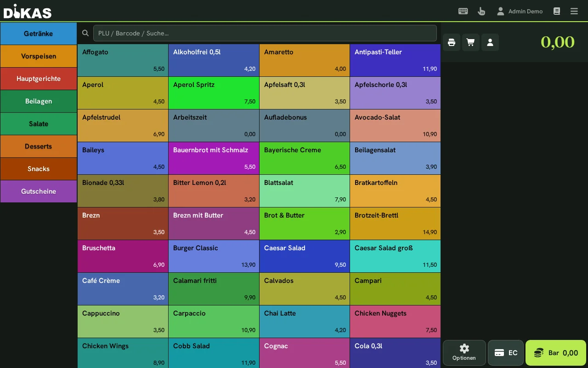Add Amaretto to the order
Image resolution: width=588 pixels, height=368 pixels.
pos(305,60)
